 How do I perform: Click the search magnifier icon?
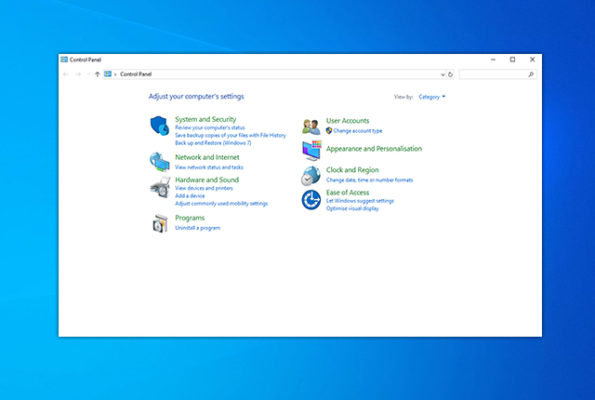[x=531, y=74]
